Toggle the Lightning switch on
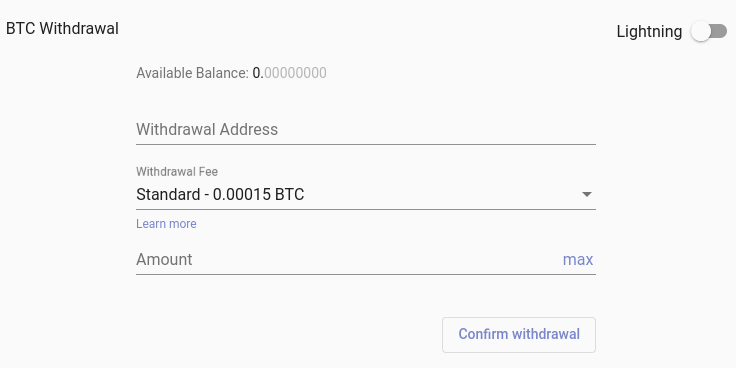Image resolution: width=736 pixels, height=368 pixels. pyautogui.click(x=709, y=31)
